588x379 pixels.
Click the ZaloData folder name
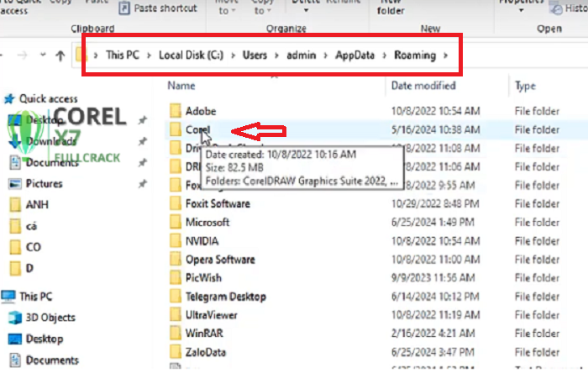click(x=206, y=352)
